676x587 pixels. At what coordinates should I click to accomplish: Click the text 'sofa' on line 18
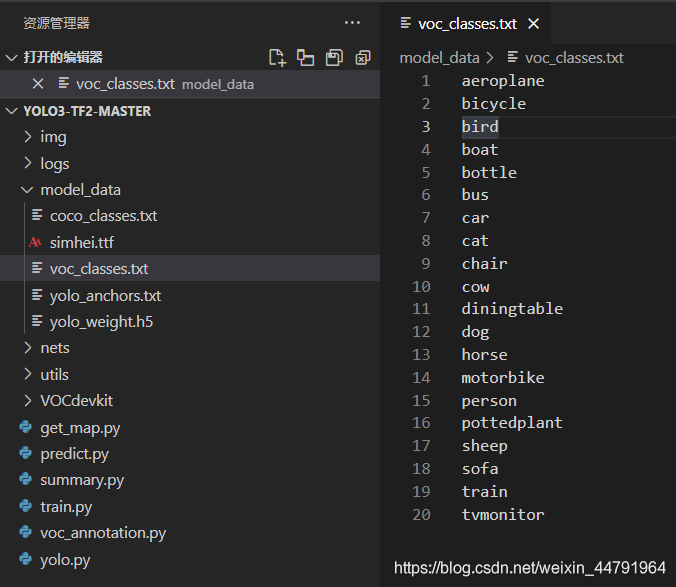coord(480,469)
